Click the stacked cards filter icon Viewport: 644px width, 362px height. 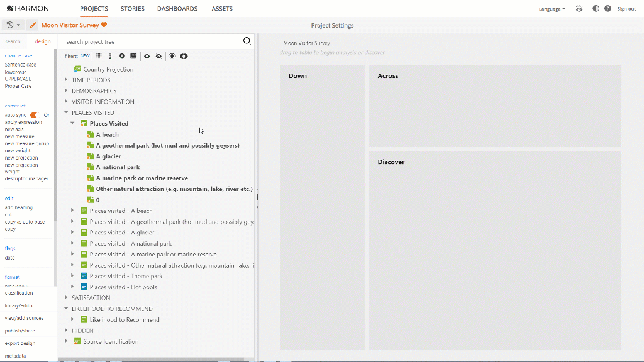133,56
